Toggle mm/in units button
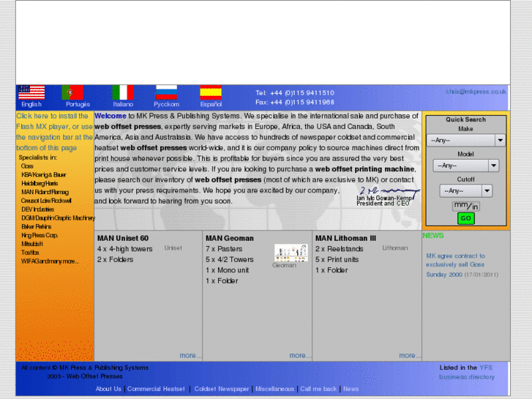Screen dimensions: 532x399 point(466,206)
